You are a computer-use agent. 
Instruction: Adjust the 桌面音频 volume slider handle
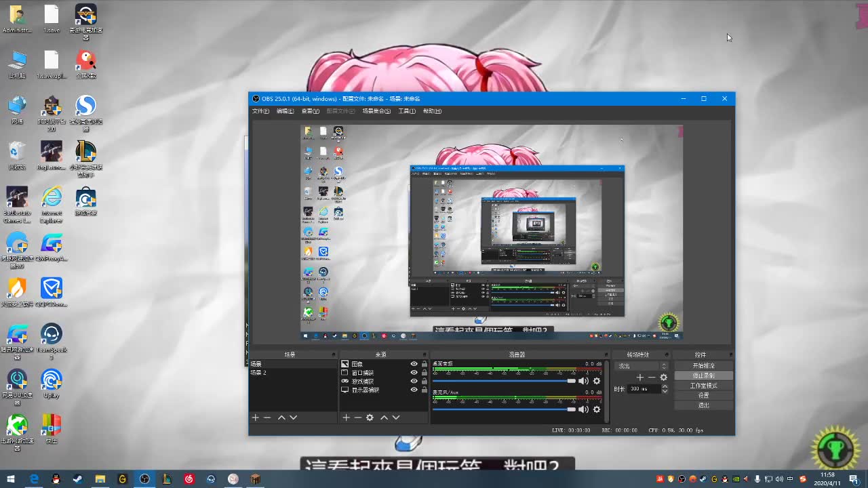click(x=572, y=381)
